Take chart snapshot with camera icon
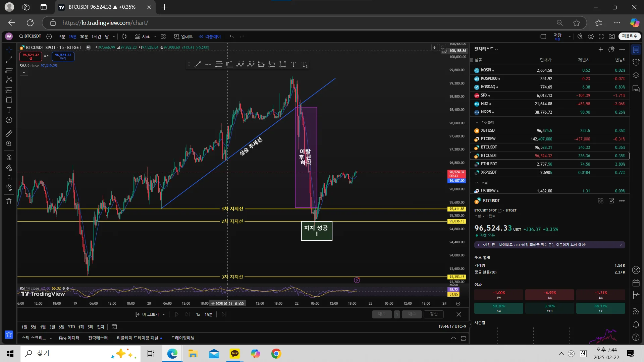The width and height of the screenshot is (644, 362). click(612, 37)
